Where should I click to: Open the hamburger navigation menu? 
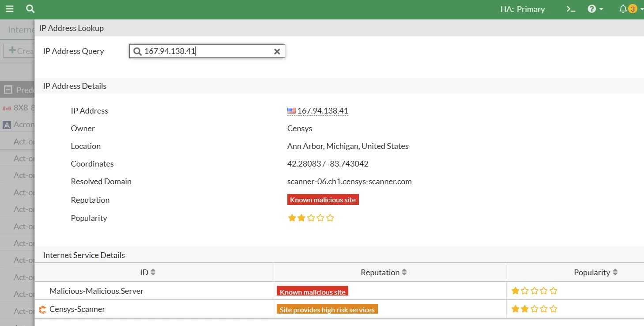tap(9, 9)
